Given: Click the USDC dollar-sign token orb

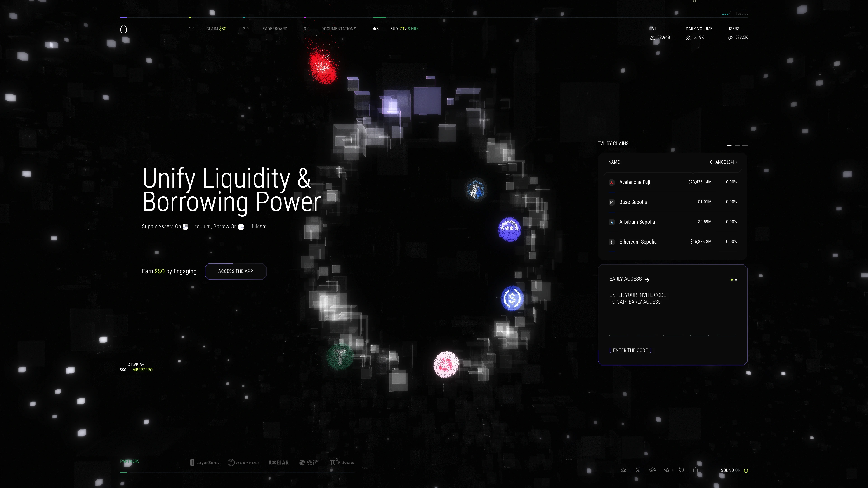Looking at the screenshot, I should [512, 298].
